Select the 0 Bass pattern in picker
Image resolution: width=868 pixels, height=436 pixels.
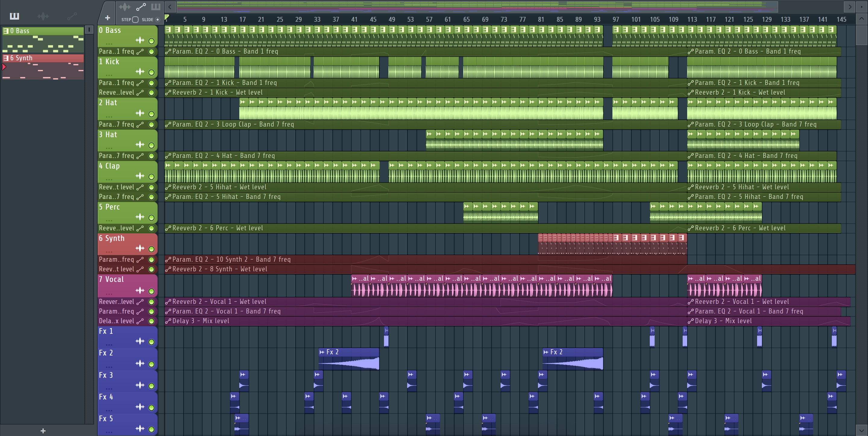point(43,31)
